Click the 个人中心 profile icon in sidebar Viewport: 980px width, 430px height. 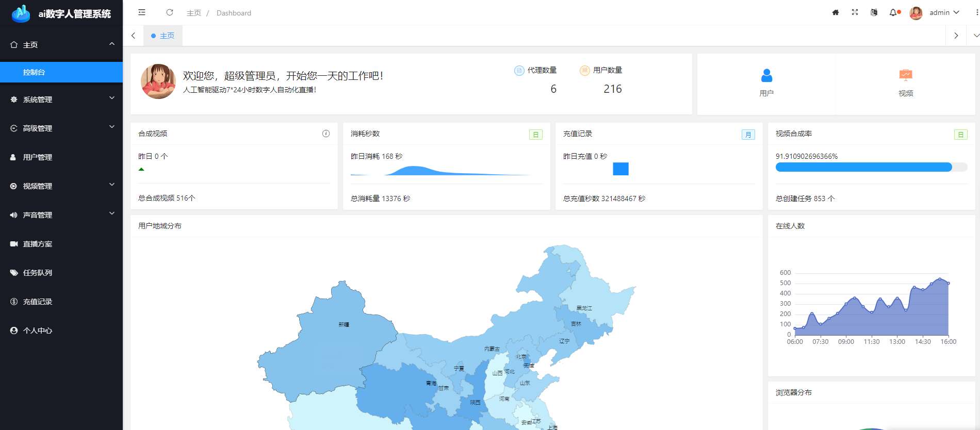tap(14, 330)
